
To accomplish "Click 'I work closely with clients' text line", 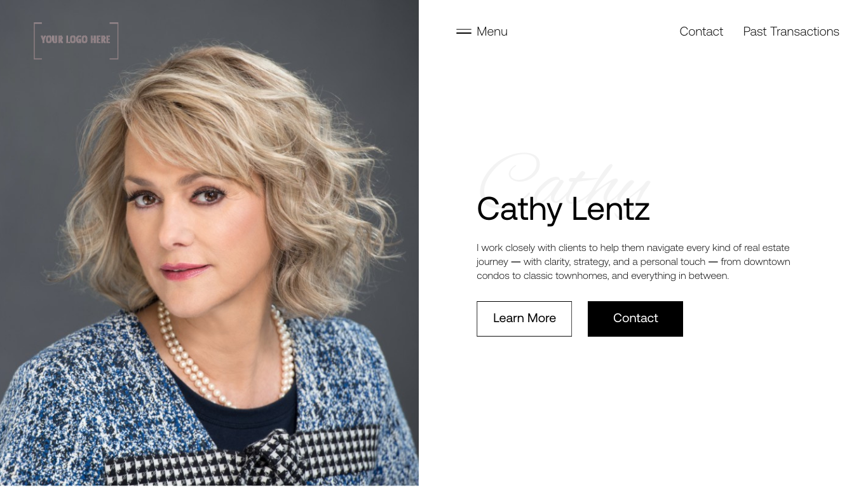I will coord(633,248).
